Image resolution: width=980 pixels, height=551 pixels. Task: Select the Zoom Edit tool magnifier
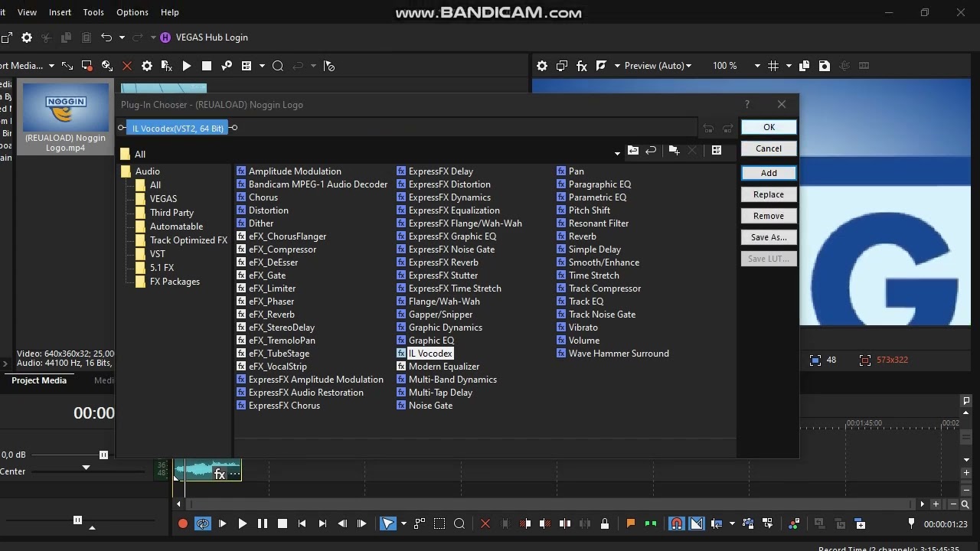click(x=459, y=523)
